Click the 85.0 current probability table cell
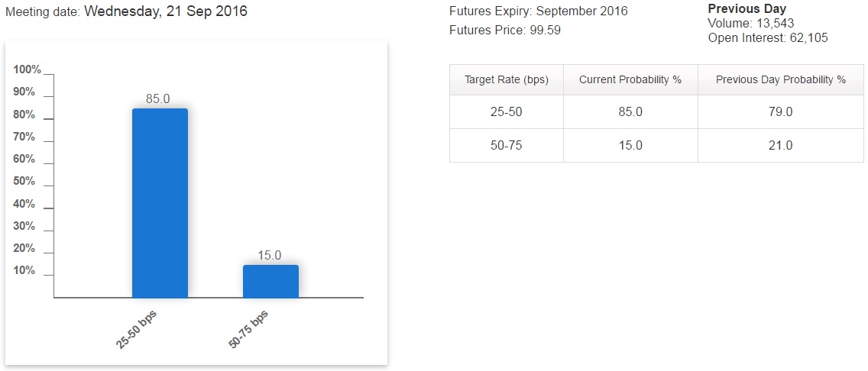Image resolution: width=868 pixels, height=371 pixels. point(630,111)
